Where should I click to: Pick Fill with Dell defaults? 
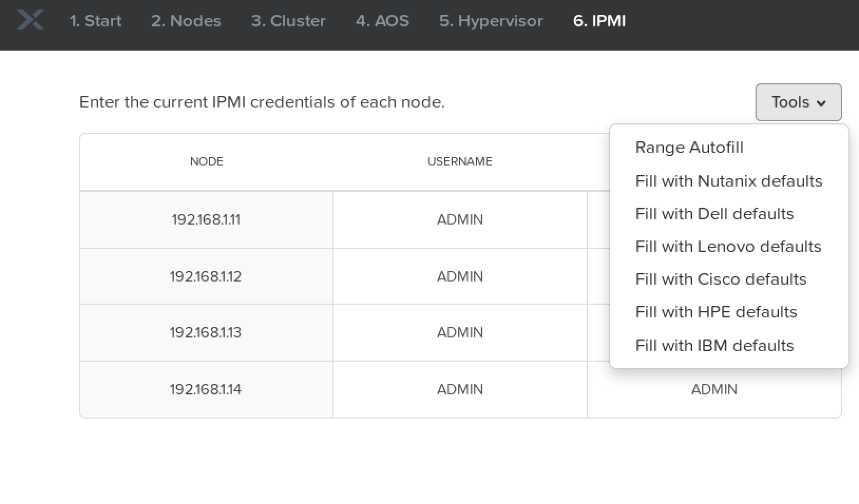point(714,214)
